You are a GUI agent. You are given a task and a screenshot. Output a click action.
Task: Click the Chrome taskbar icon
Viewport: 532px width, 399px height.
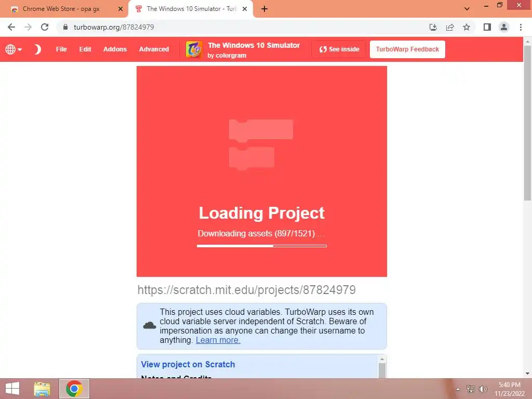74,389
